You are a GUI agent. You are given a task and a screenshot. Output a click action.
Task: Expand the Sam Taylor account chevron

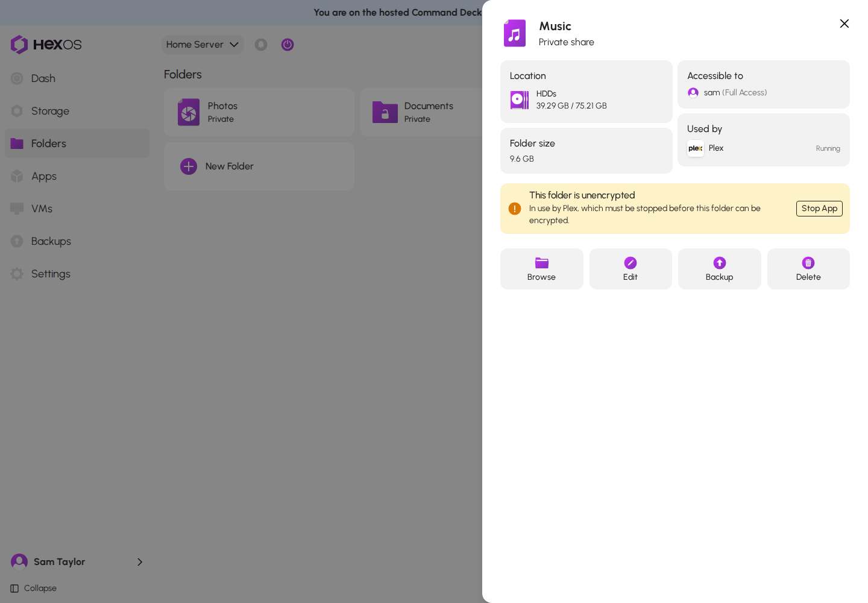140,562
